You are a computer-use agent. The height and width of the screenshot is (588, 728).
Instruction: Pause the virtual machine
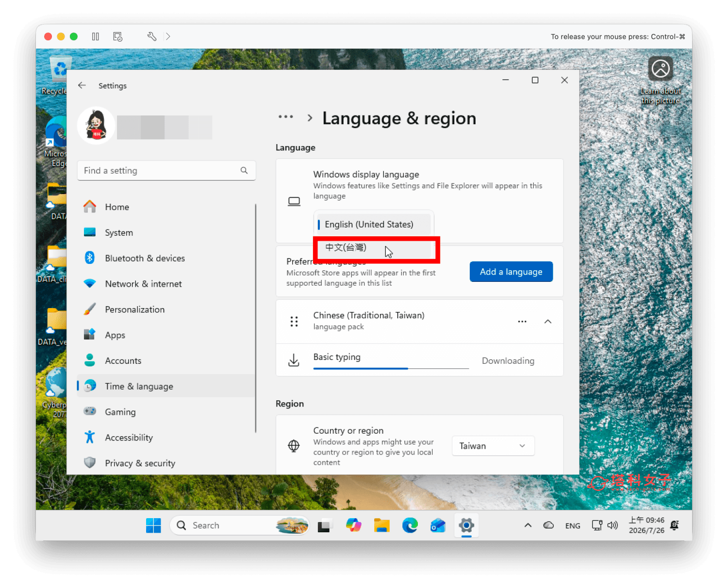point(96,36)
